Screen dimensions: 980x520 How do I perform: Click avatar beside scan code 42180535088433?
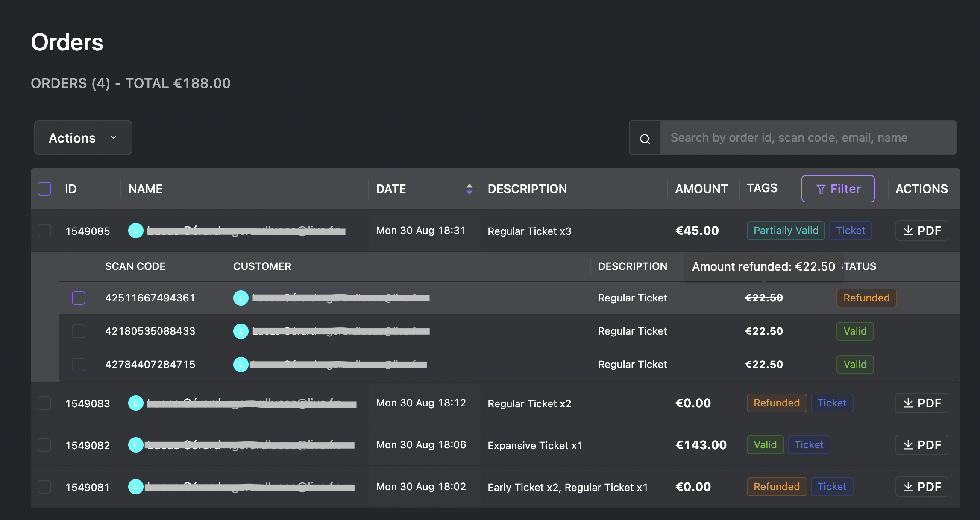pos(241,331)
